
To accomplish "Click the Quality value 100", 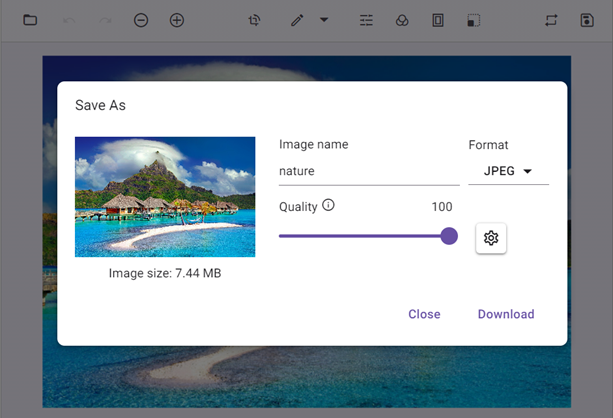I will point(442,206).
